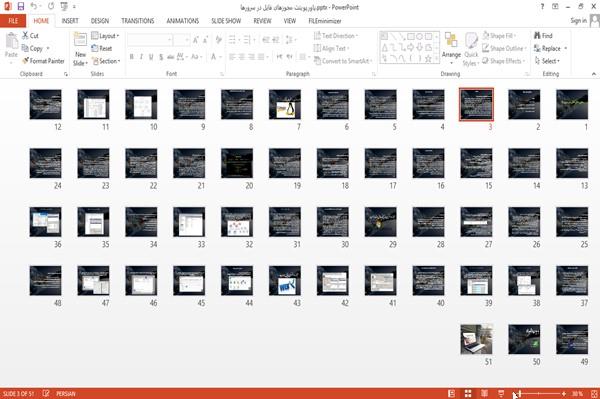Switch to Normal view in status bar
This screenshot has height=399, width=600.
(x=452, y=394)
